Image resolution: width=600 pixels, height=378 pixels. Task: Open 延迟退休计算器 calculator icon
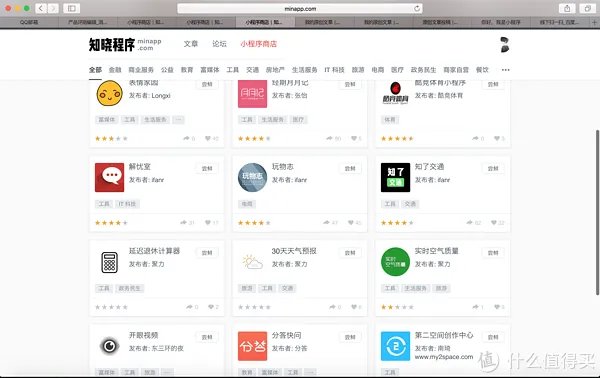point(109,262)
